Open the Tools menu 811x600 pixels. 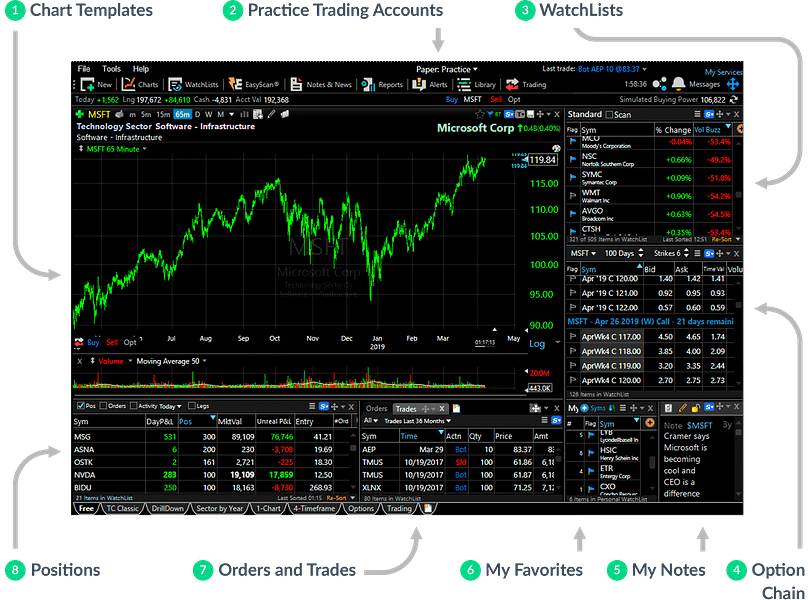point(111,69)
